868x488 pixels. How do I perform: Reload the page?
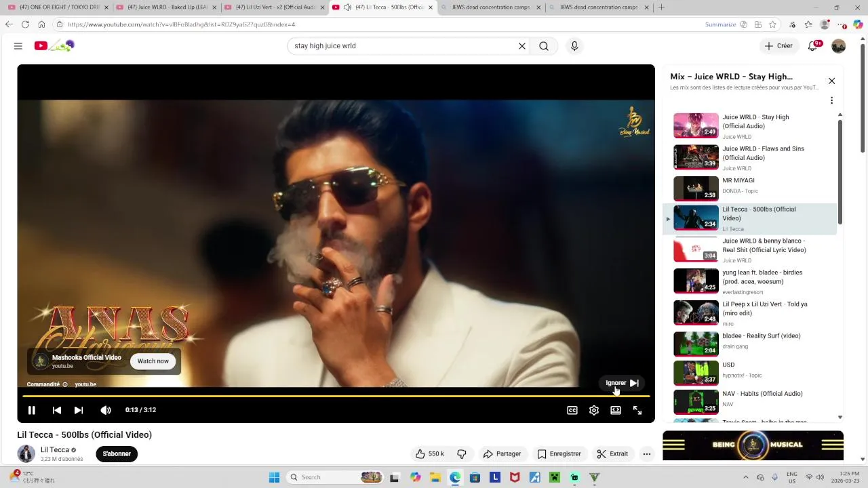[x=25, y=24]
